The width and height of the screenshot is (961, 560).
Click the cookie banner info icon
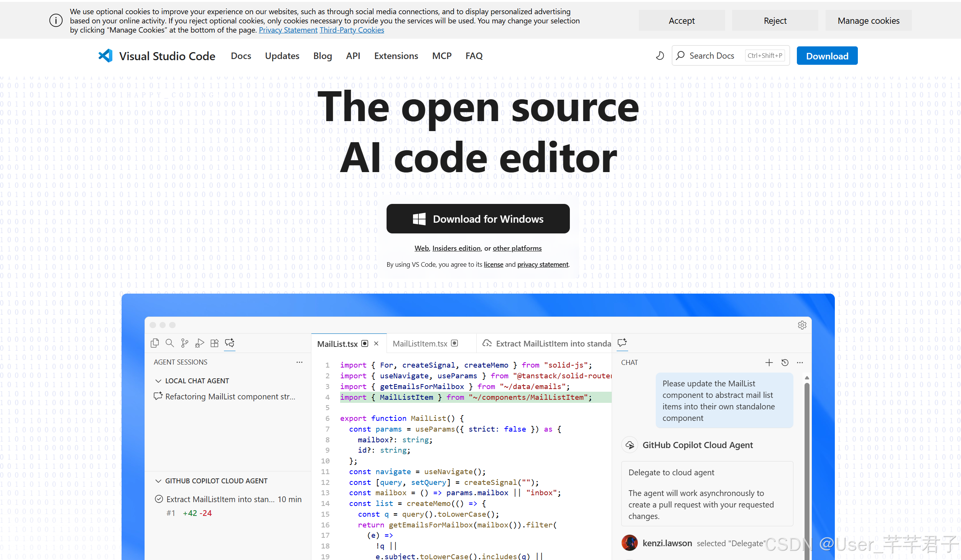coord(56,20)
